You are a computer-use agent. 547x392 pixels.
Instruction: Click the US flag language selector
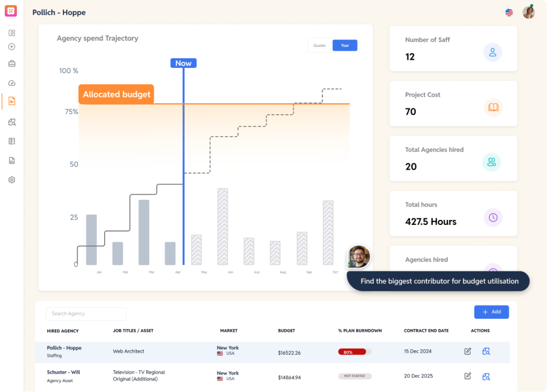click(x=509, y=12)
